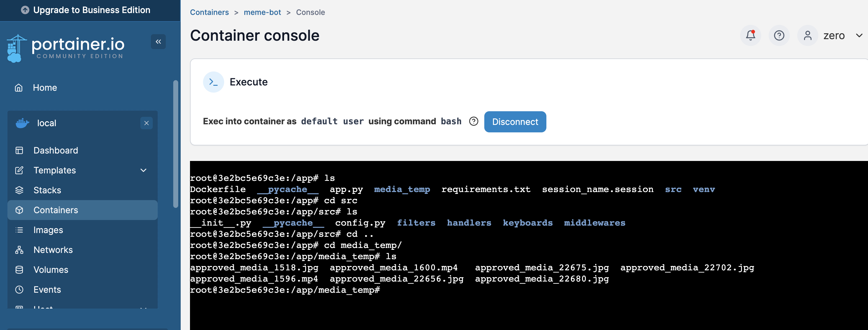
Task: Open Volumes in sidebar
Action: click(51, 270)
